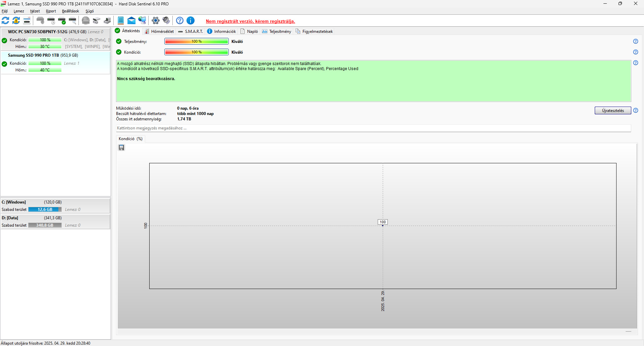
Task: Select the Kondíció (%) chart tab
Action: coord(130,139)
